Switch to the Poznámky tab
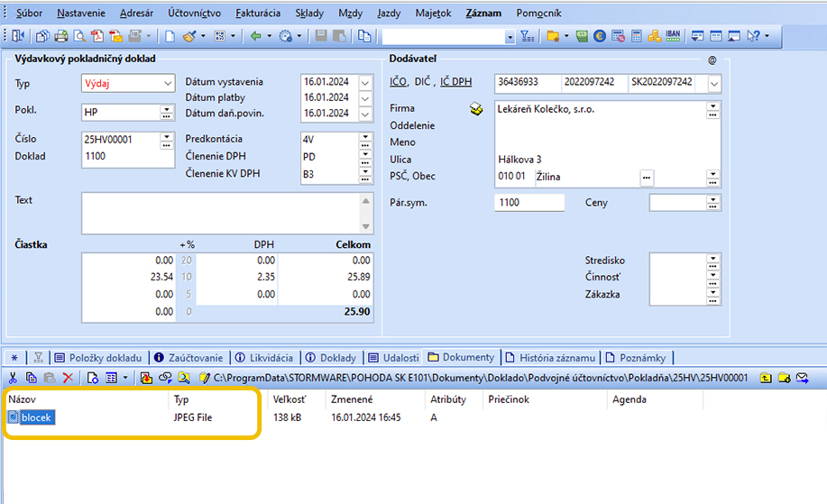Image resolution: width=827 pixels, height=504 pixels. 636,357
